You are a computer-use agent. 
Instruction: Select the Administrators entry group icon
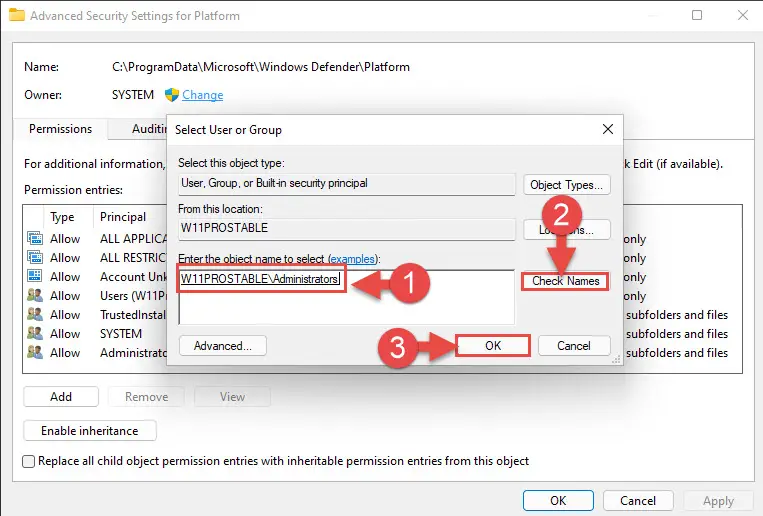pyautogui.click(x=35, y=352)
